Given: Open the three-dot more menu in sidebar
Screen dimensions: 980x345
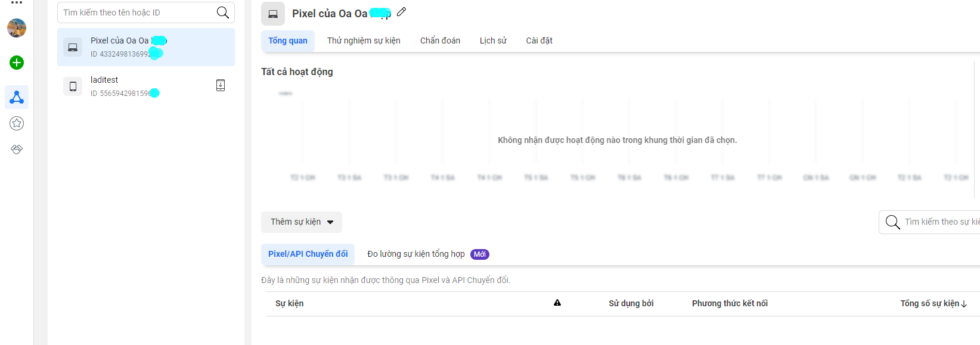Looking at the screenshot, I should click(17, 3).
